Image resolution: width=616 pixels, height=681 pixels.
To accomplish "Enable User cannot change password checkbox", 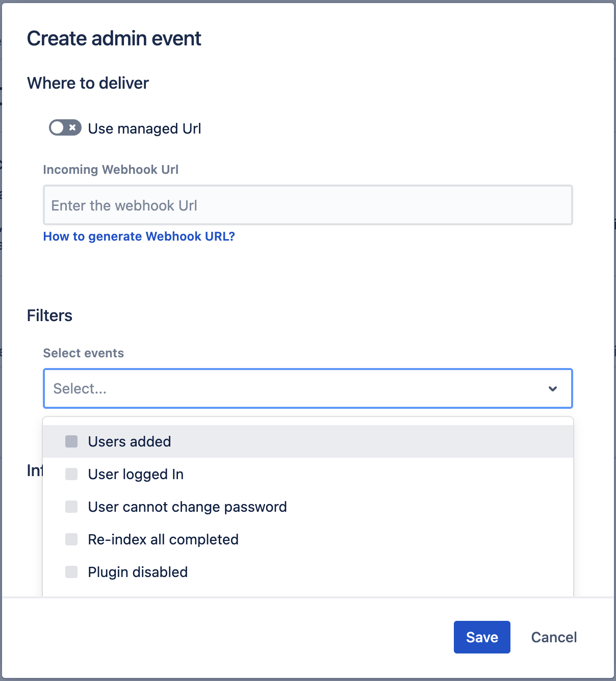I will pos(71,507).
